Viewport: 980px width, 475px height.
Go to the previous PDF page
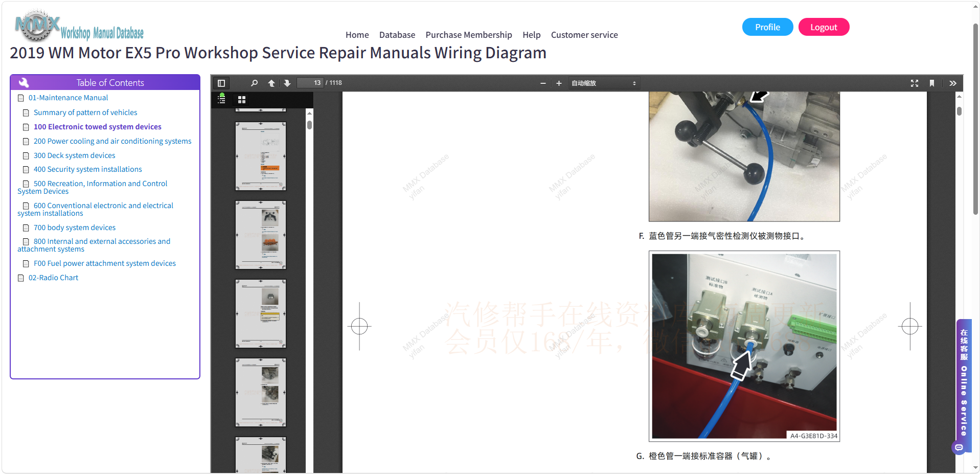coord(271,83)
